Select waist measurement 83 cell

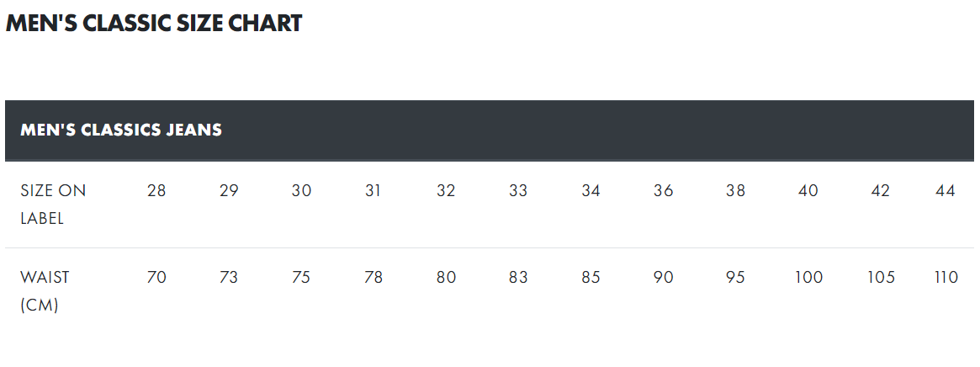(518, 277)
